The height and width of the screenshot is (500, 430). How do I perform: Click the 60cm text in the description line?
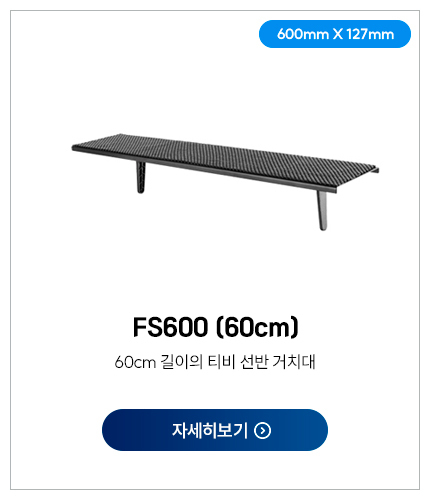135,362
